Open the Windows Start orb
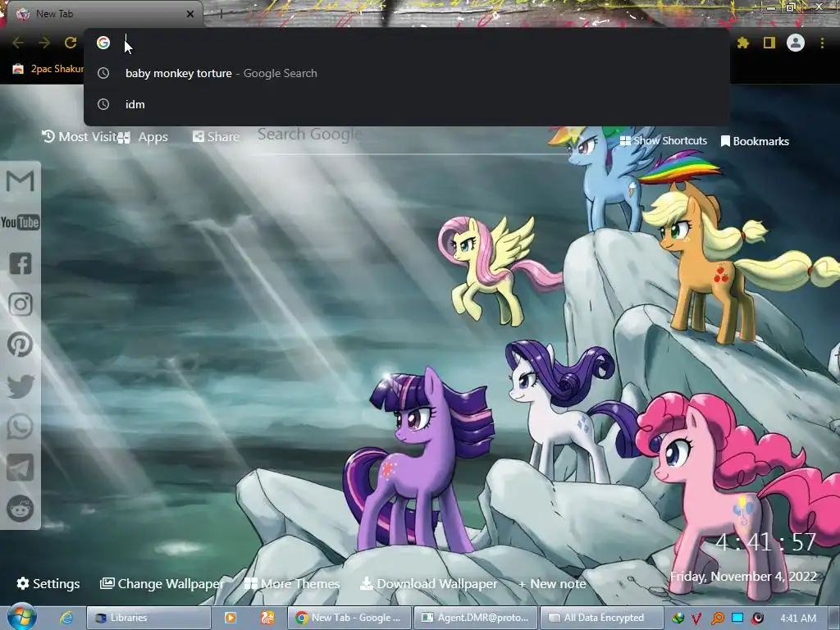The image size is (840, 630). [22, 617]
